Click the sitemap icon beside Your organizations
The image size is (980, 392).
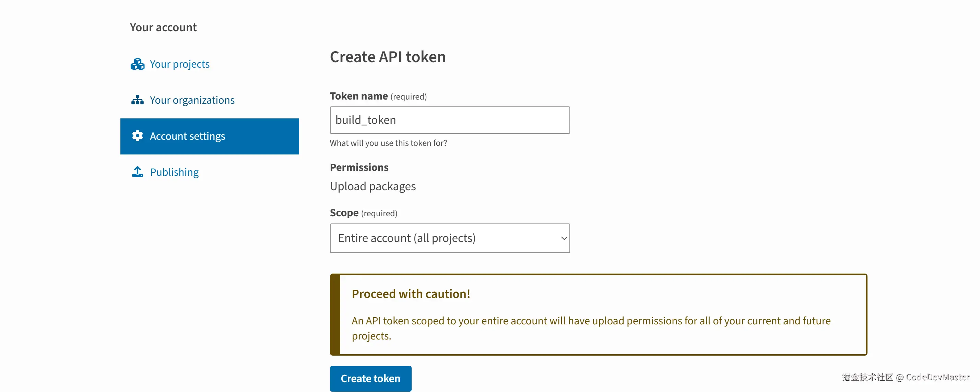pos(137,100)
